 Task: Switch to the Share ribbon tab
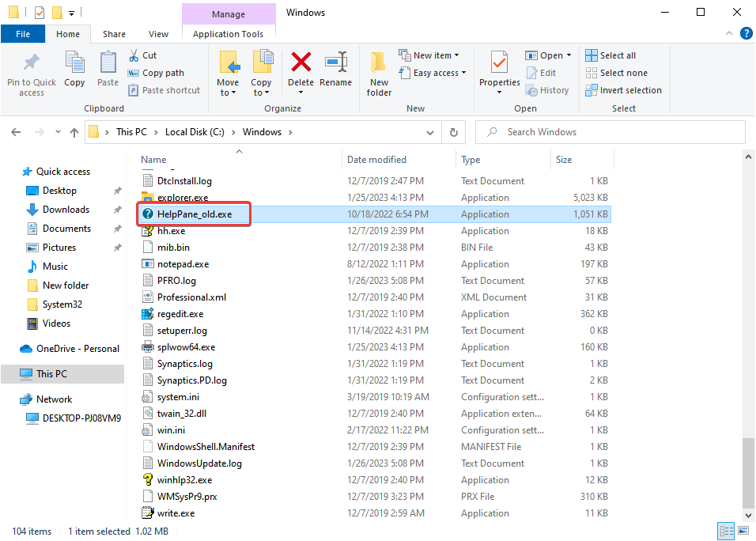114,34
